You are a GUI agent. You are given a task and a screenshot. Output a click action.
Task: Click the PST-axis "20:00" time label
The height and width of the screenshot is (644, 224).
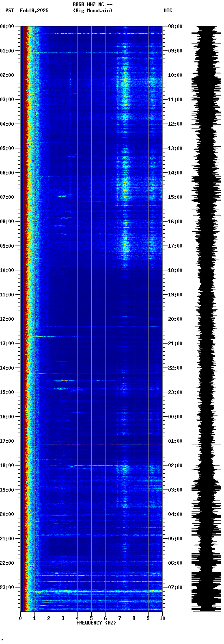tap(7, 514)
